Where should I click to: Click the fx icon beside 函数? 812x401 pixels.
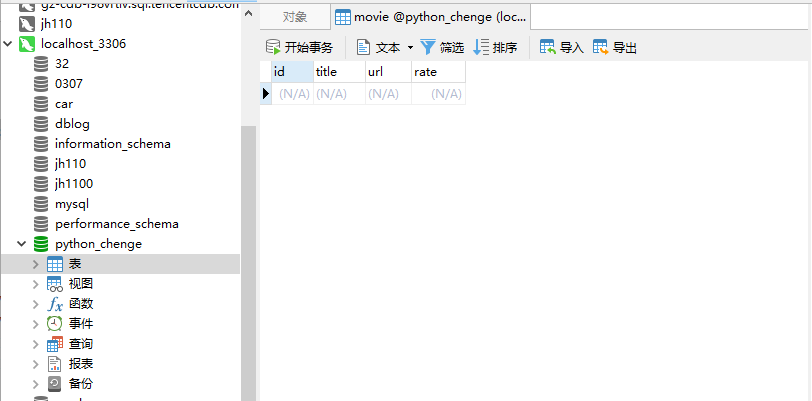[55, 304]
